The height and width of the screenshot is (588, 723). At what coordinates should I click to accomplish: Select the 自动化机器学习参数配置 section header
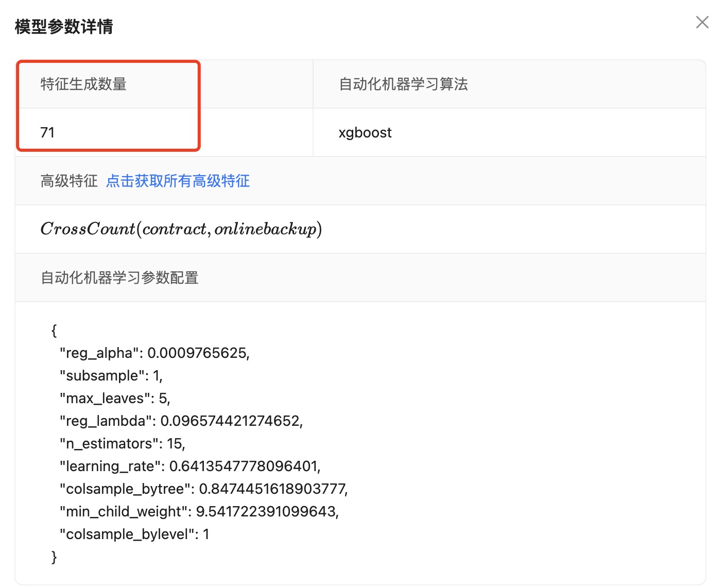(x=119, y=278)
